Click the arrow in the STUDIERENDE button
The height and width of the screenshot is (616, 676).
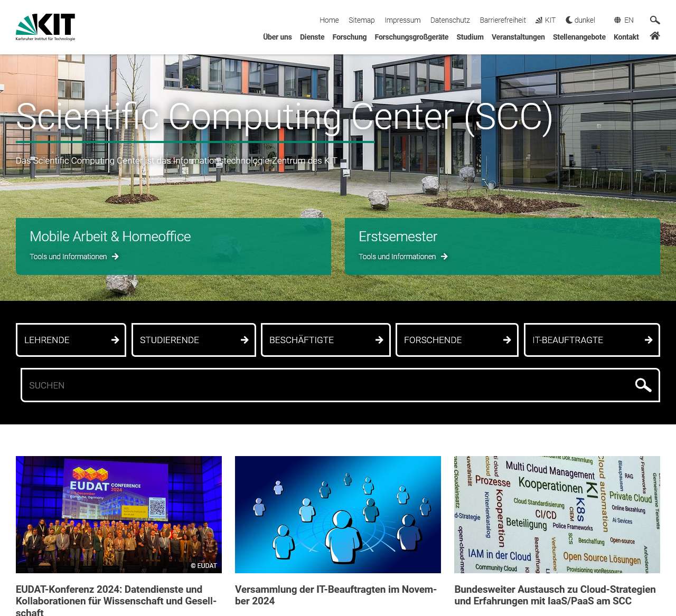(x=245, y=340)
